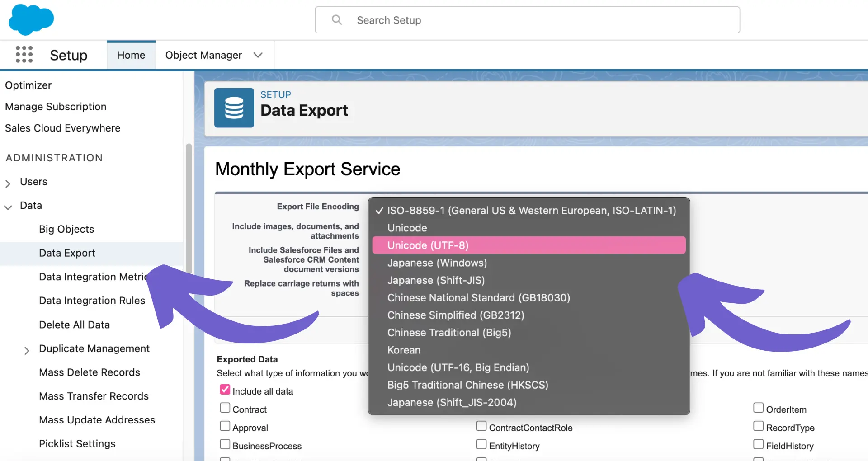Open Data Integration Metrics item

pos(93,277)
